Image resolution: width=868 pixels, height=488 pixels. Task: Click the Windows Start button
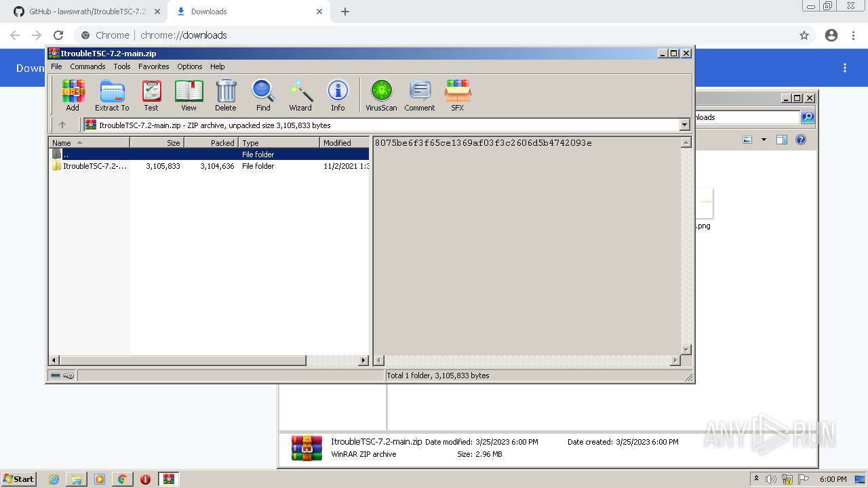point(19,479)
